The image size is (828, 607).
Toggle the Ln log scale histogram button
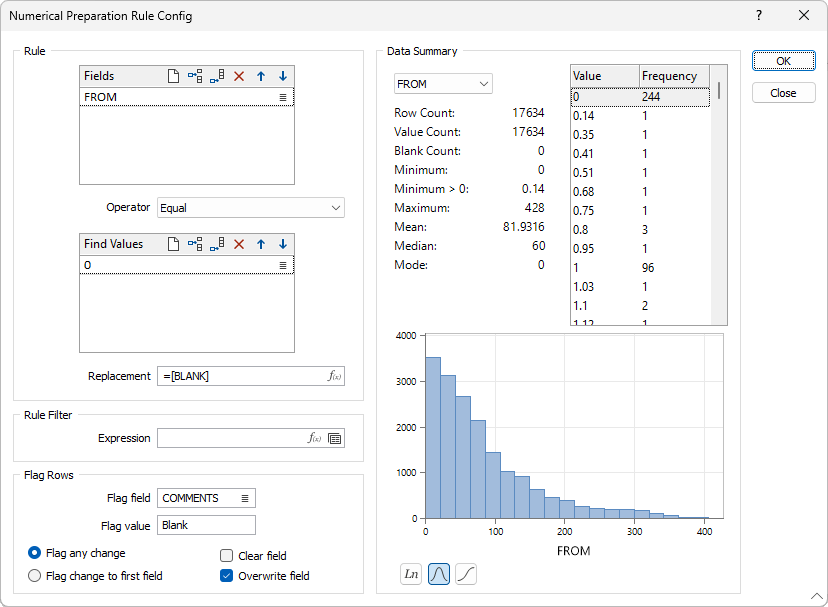[411, 574]
